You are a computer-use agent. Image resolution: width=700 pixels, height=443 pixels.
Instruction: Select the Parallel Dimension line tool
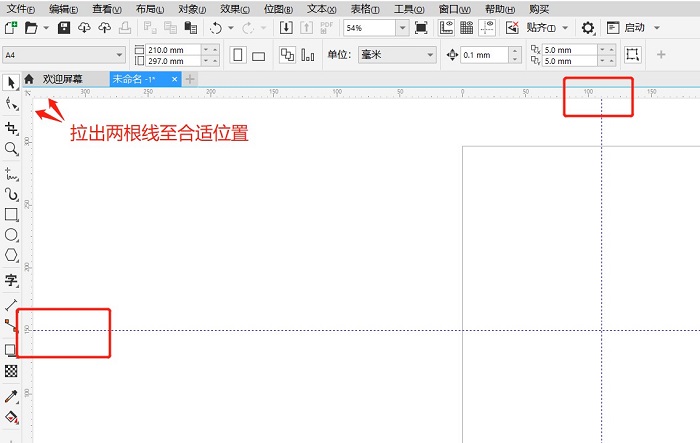pyautogui.click(x=11, y=305)
